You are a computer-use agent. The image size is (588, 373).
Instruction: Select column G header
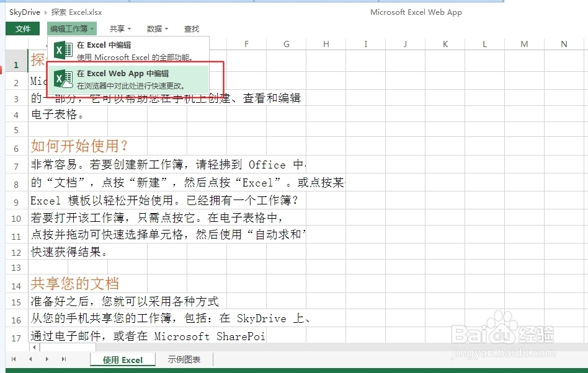[286, 44]
